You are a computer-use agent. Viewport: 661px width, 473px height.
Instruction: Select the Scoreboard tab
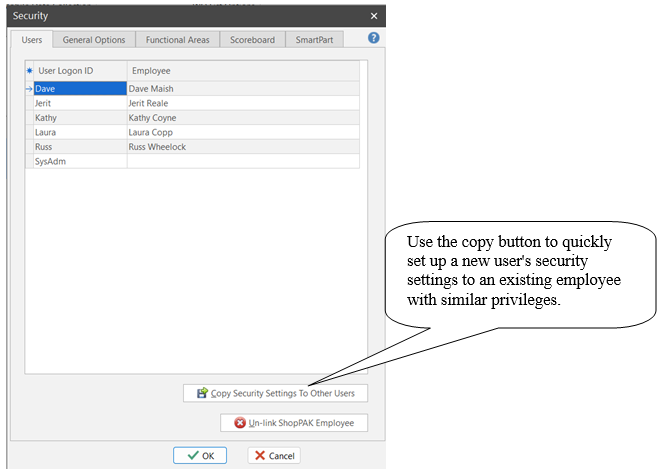252,40
